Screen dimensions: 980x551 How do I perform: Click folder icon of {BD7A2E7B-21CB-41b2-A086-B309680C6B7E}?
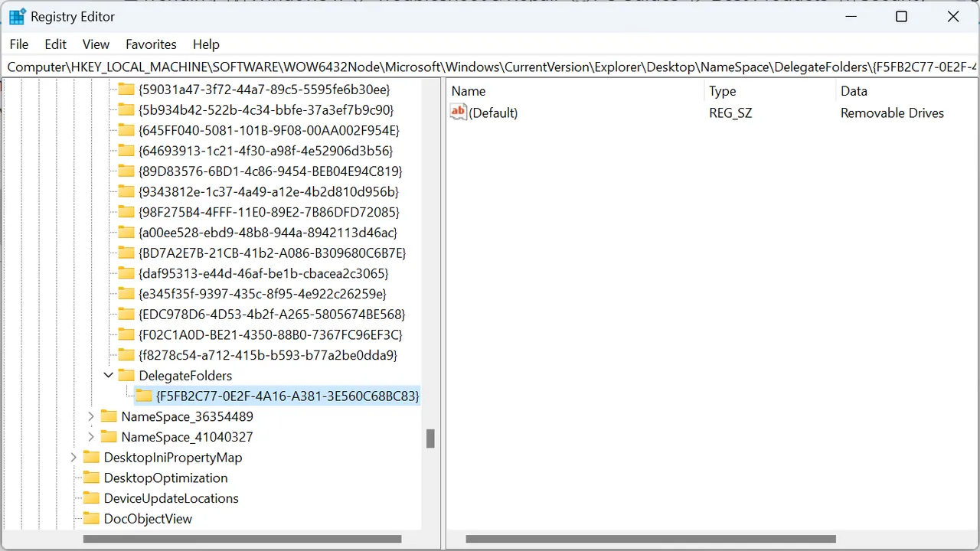(126, 253)
